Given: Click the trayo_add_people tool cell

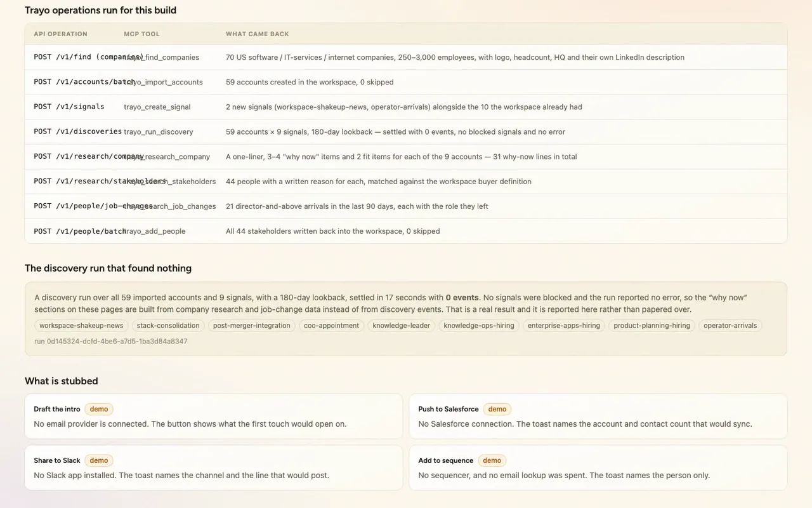Looking at the screenshot, I should point(155,232).
